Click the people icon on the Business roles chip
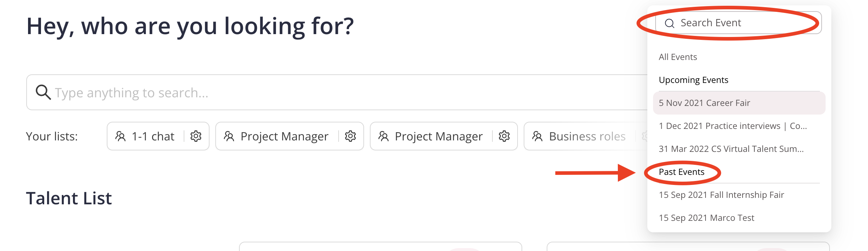 coord(537,136)
